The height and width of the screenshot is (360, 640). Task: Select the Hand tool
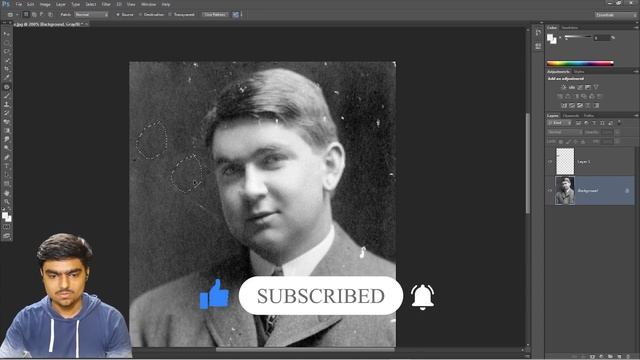[x=7, y=193]
